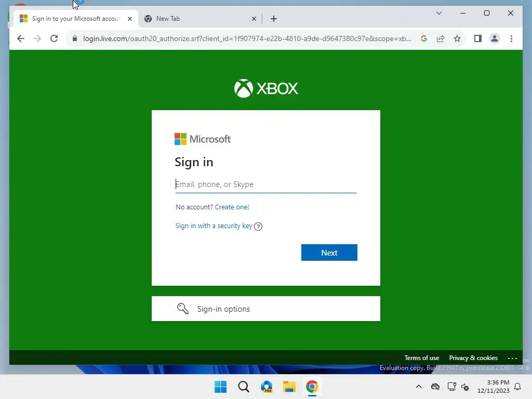The width and height of the screenshot is (532, 399).
Task: Click the address bar URL
Action: pyautogui.click(x=247, y=38)
